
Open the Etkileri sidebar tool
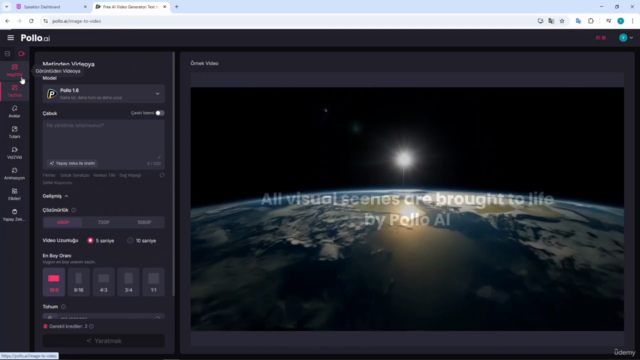tap(15, 194)
